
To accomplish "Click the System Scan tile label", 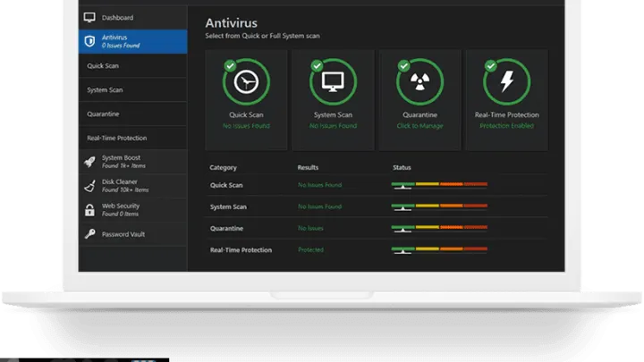I will [x=333, y=115].
